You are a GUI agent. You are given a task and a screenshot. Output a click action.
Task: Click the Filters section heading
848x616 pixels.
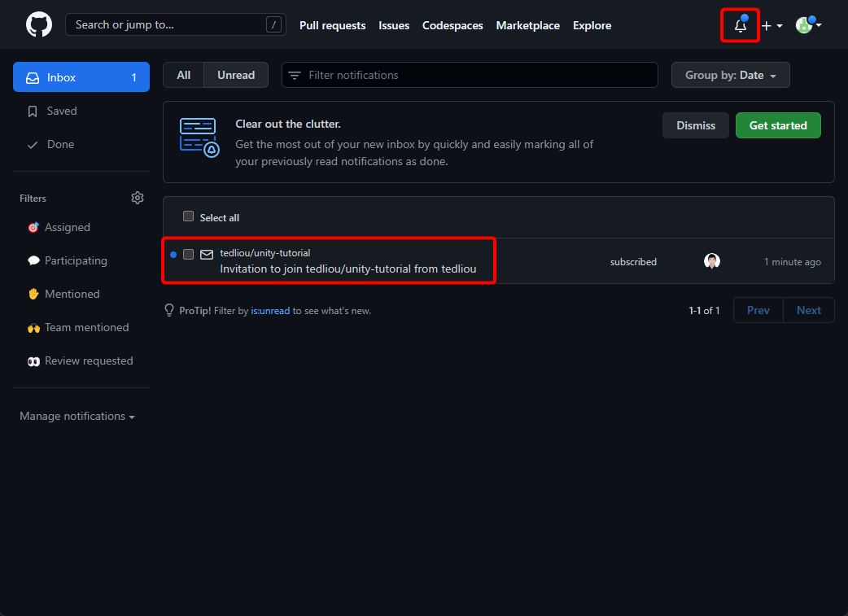click(33, 199)
